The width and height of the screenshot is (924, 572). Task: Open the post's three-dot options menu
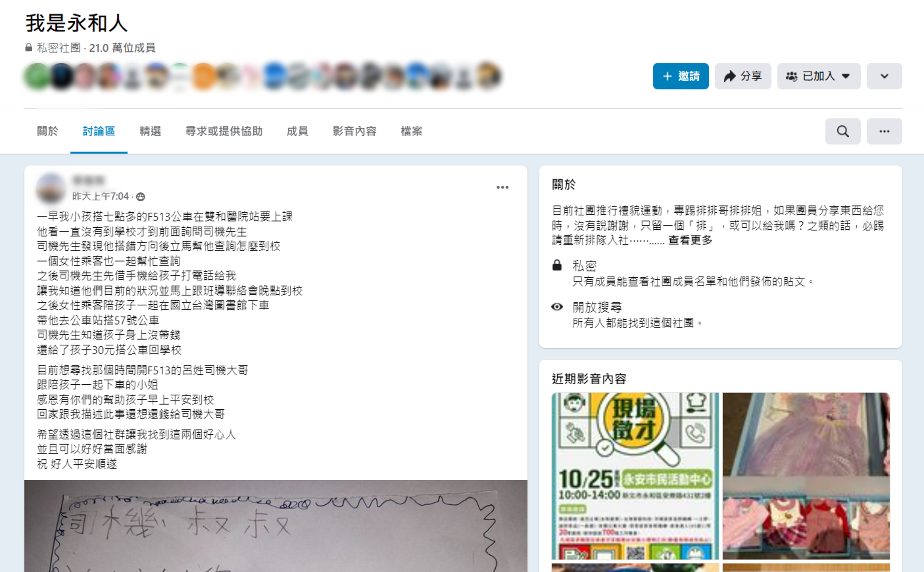(x=502, y=187)
